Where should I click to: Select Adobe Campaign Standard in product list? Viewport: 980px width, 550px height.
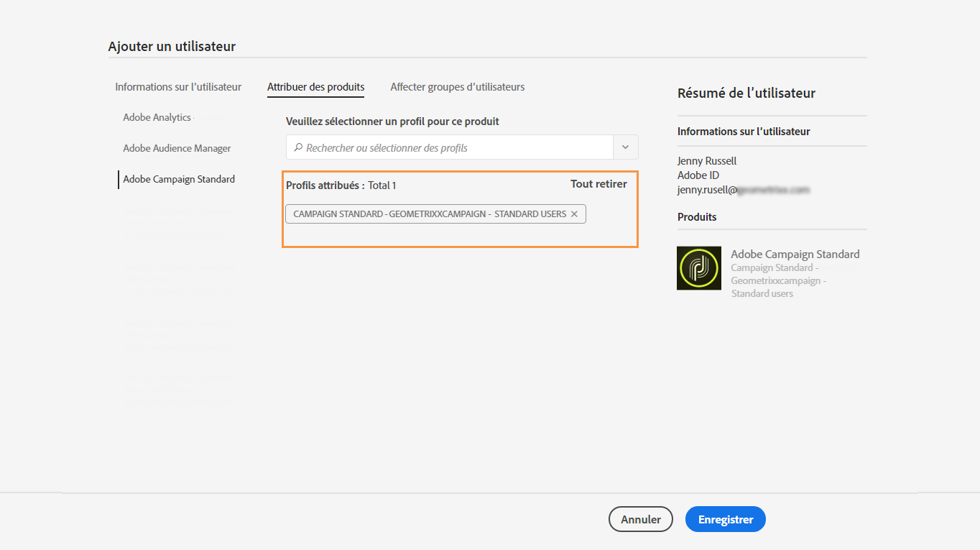(179, 179)
